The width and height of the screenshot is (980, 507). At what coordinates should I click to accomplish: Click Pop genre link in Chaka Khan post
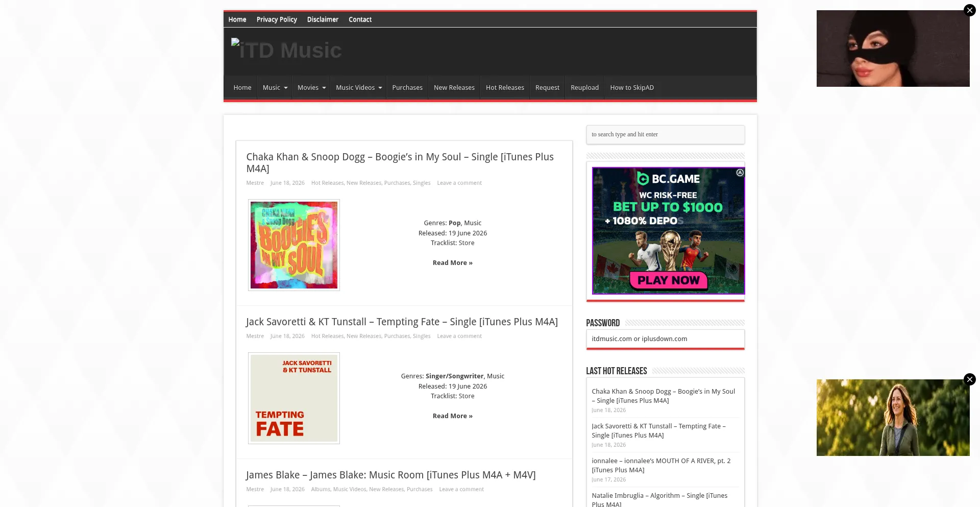coord(455,223)
